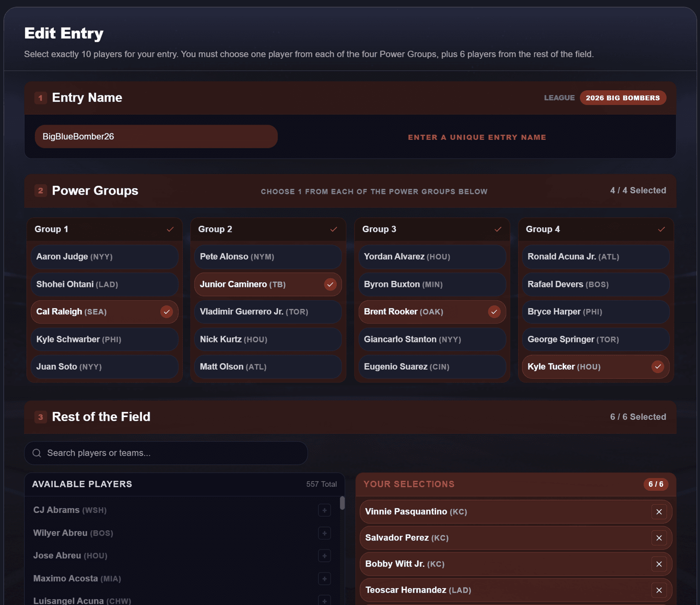
Task: Add Maximo Acosta with the plus icon
Action: [324, 578]
